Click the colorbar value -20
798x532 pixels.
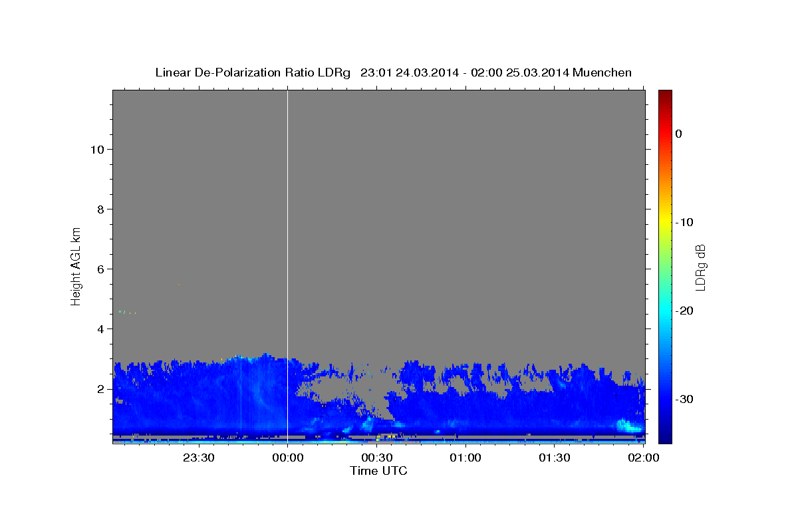point(684,311)
